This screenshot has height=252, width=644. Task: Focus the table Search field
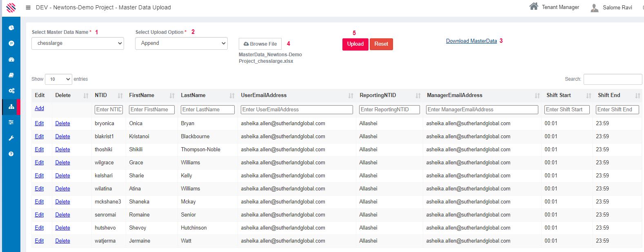click(x=612, y=79)
